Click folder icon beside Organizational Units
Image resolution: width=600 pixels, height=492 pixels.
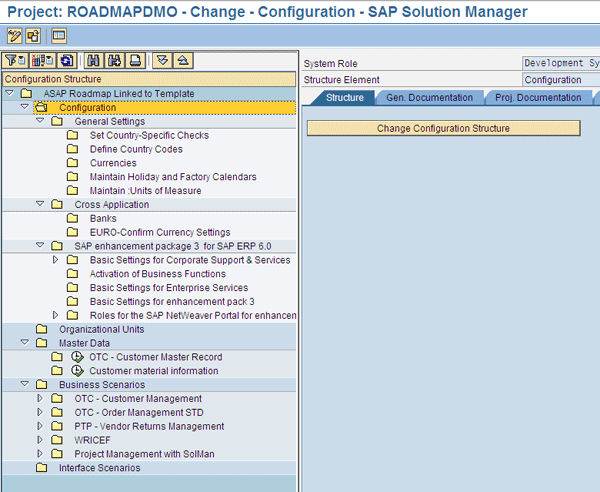click(x=41, y=329)
